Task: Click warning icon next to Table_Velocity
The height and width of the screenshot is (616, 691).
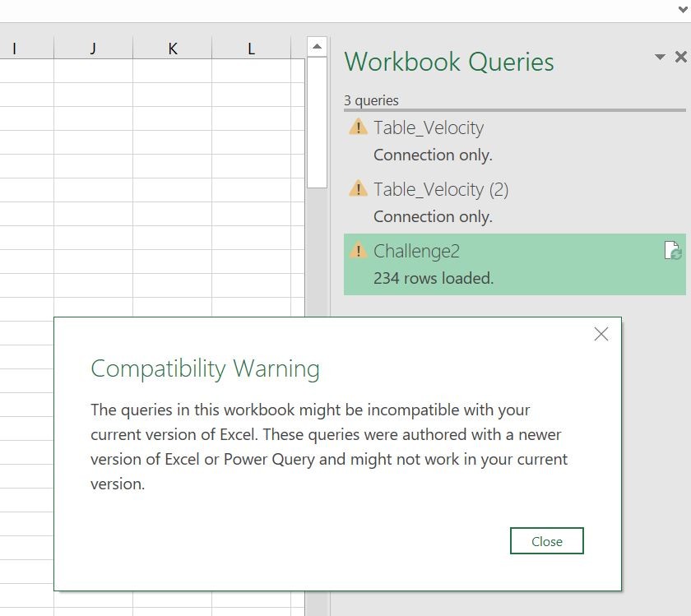Action: [358, 127]
